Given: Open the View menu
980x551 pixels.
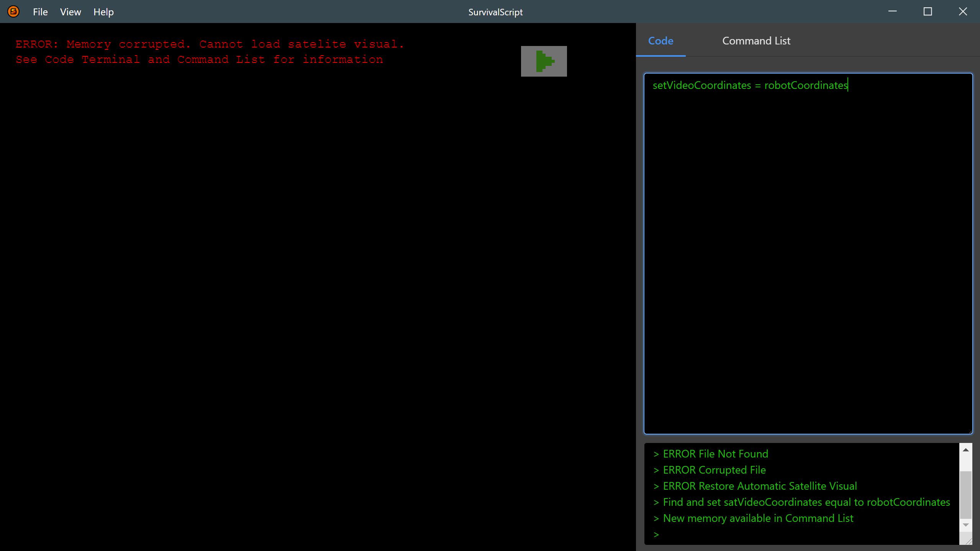Looking at the screenshot, I should point(70,12).
